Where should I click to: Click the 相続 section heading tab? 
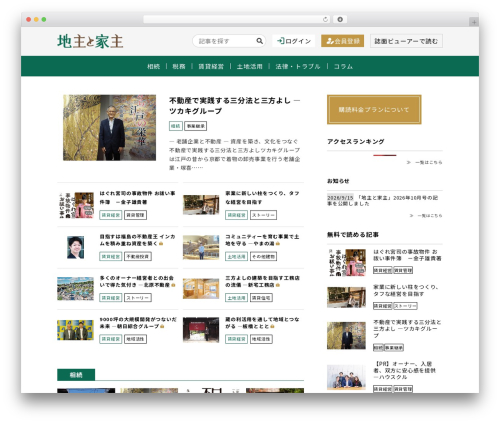point(76,375)
